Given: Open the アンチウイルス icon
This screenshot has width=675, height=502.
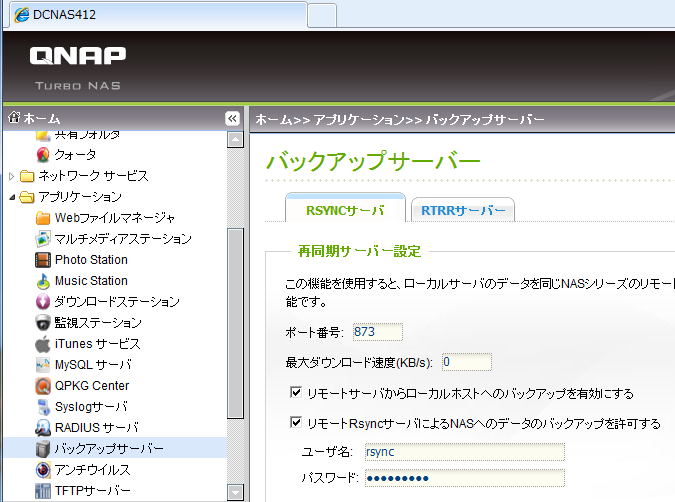Looking at the screenshot, I should (43, 470).
